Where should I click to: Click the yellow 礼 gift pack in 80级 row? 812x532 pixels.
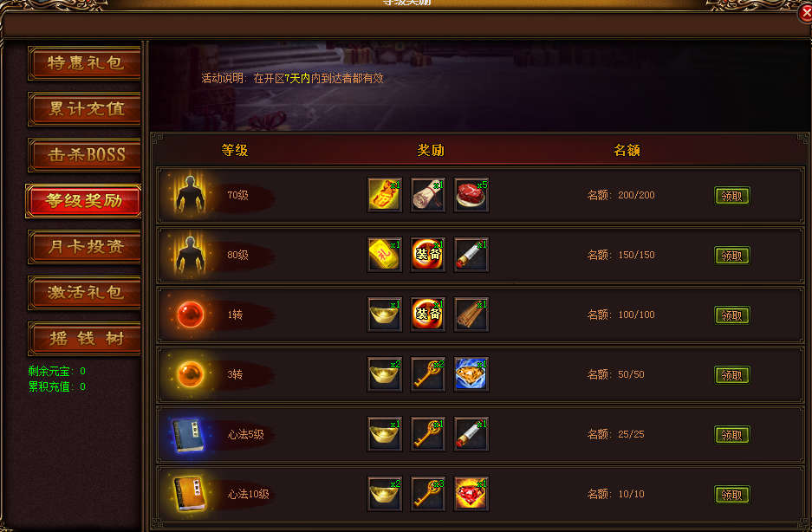coord(384,255)
